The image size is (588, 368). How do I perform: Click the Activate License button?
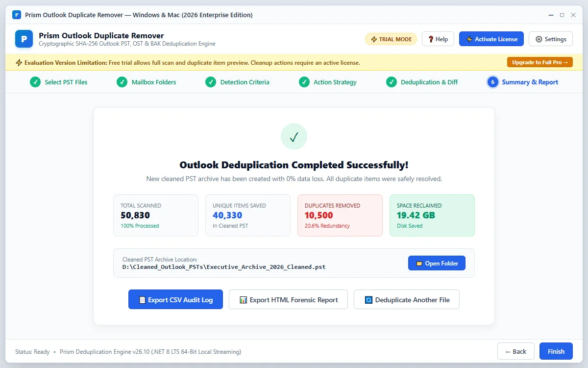tap(491, 39)
